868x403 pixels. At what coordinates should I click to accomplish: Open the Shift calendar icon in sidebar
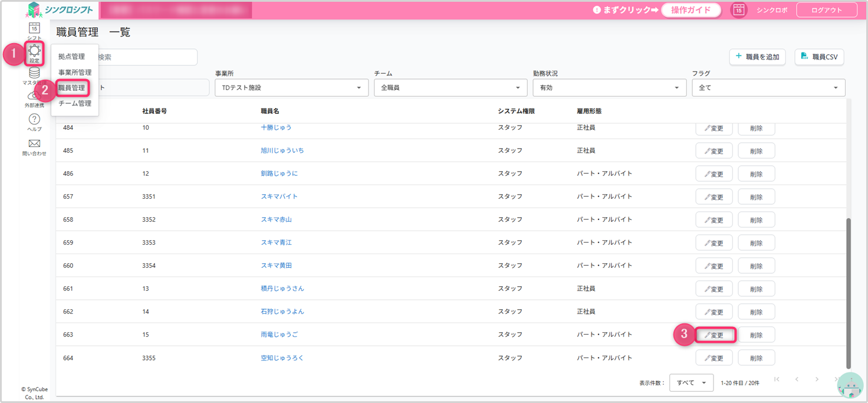click(x=34, y=28)
